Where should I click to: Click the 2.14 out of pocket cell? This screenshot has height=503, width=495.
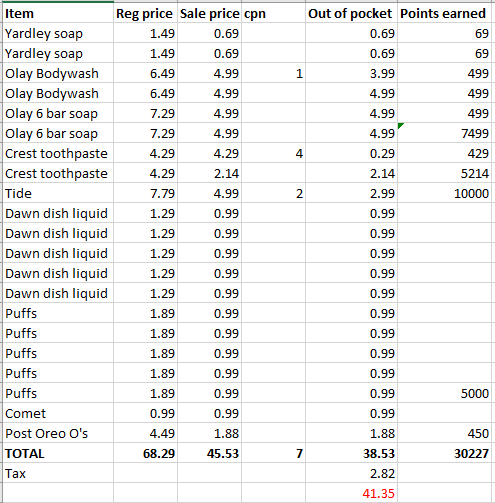pos(351,173)
